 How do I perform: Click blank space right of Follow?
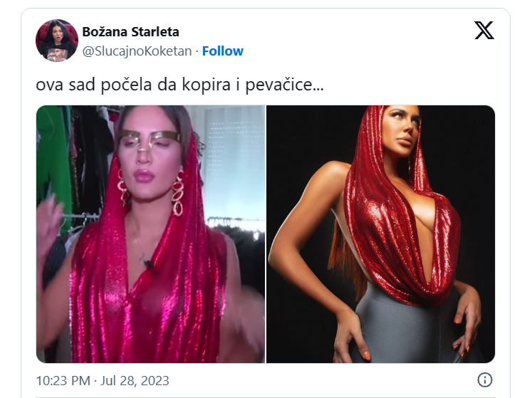tap(339, 51)
